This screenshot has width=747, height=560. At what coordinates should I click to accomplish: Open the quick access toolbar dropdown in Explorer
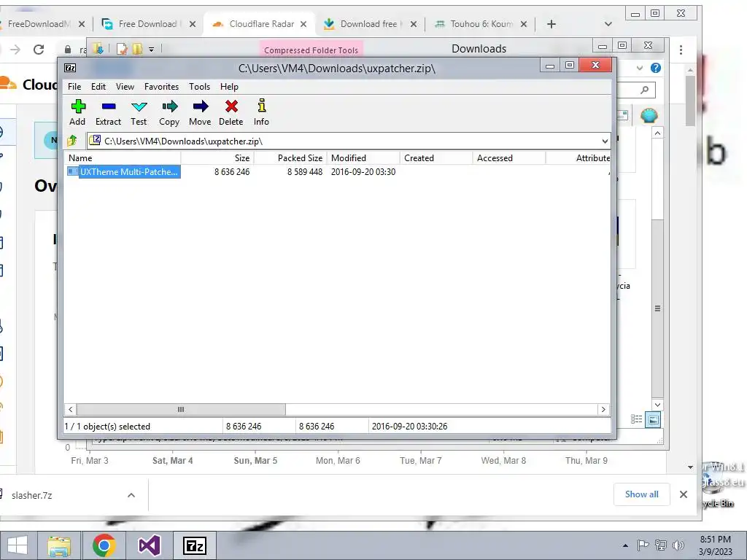coord(151,49)
